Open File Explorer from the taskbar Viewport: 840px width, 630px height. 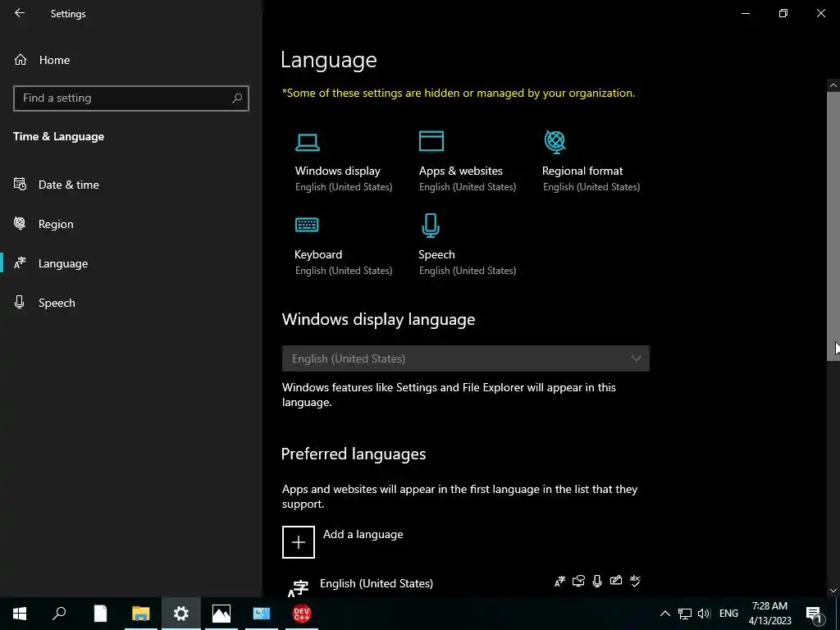tap(141, 614)
